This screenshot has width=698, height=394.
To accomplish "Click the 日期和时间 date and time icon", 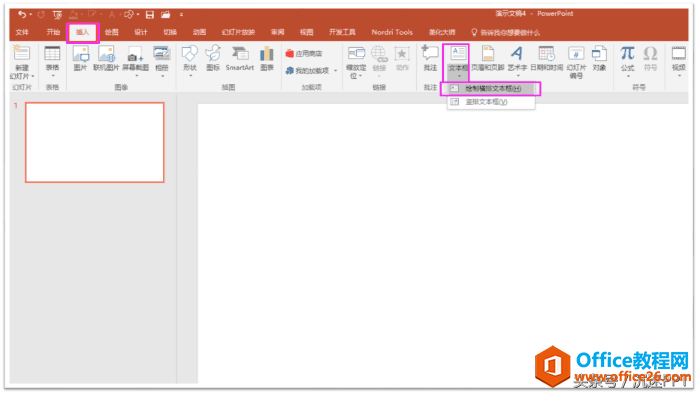I will tap(547, 58).
